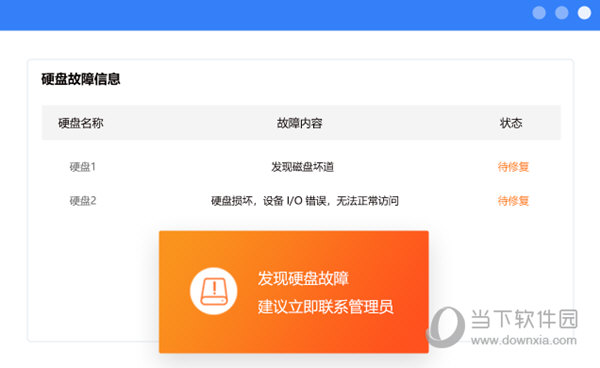
Task: Click the 建议立即联系管理员 alert message
Action: 326,307
